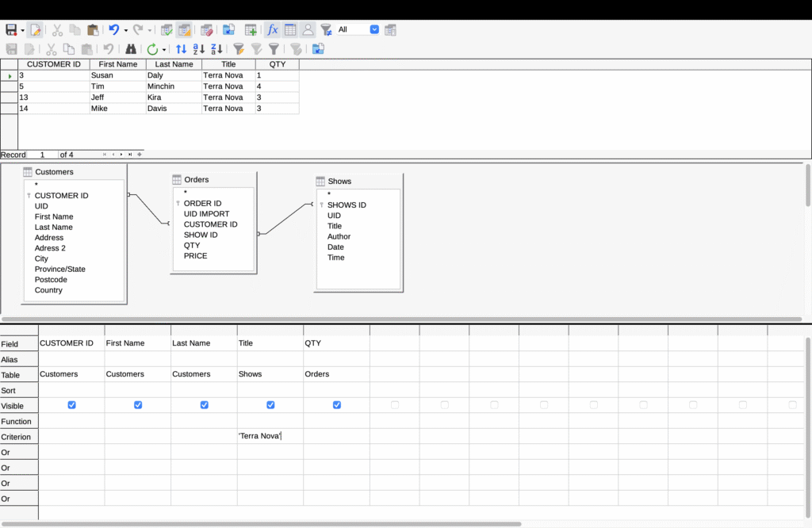Click the AutoFilter funnel icon
This screenshot has height=528, width=812.
coord(239,49)
